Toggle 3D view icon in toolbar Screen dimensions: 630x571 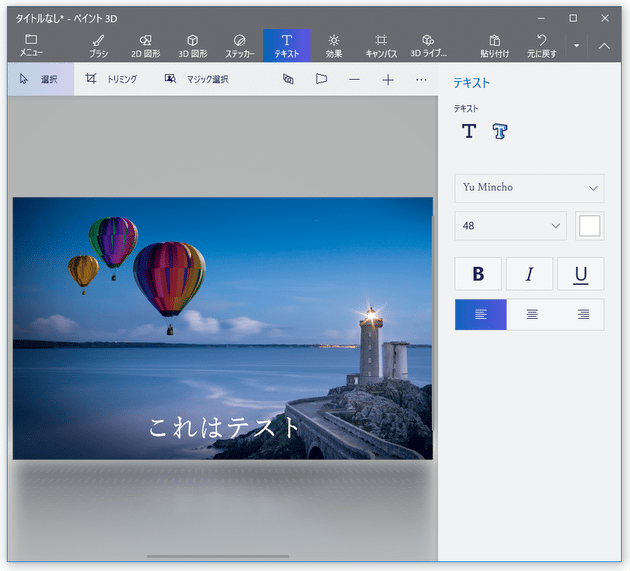point(288,79)
